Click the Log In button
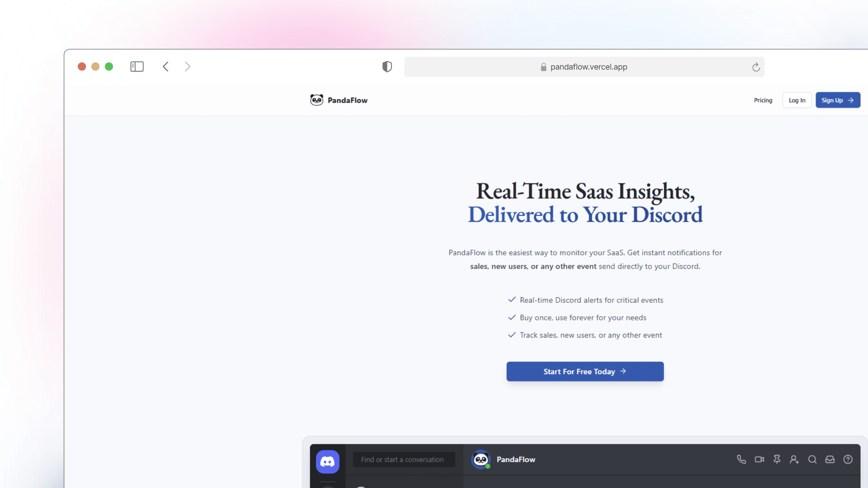This screenshot has height=488, width=868. [797, 100]
